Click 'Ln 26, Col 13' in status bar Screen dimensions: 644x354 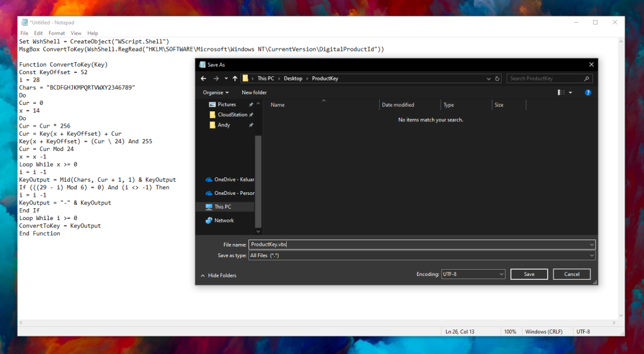[460, 332]
